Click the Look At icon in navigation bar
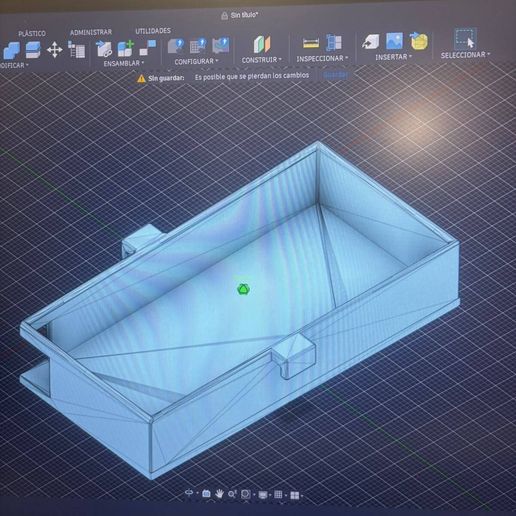Screen dimensions: 516x516 pos(206,493)
